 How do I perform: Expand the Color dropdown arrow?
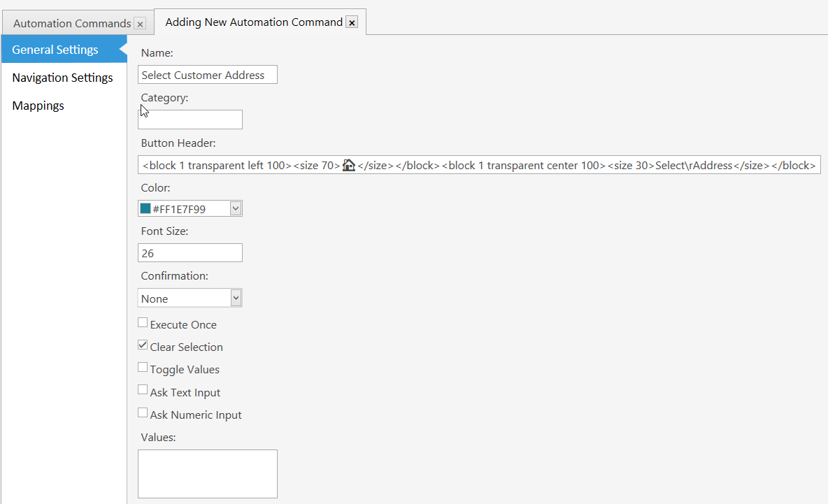[x=236, y=208]
